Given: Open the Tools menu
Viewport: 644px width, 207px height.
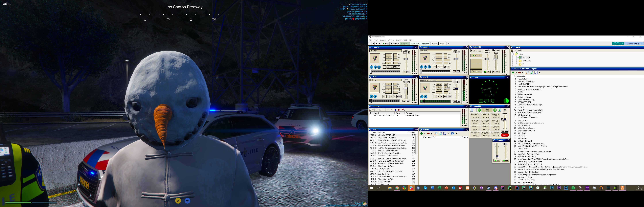Looking at the screenshot, I should point(405,40).
